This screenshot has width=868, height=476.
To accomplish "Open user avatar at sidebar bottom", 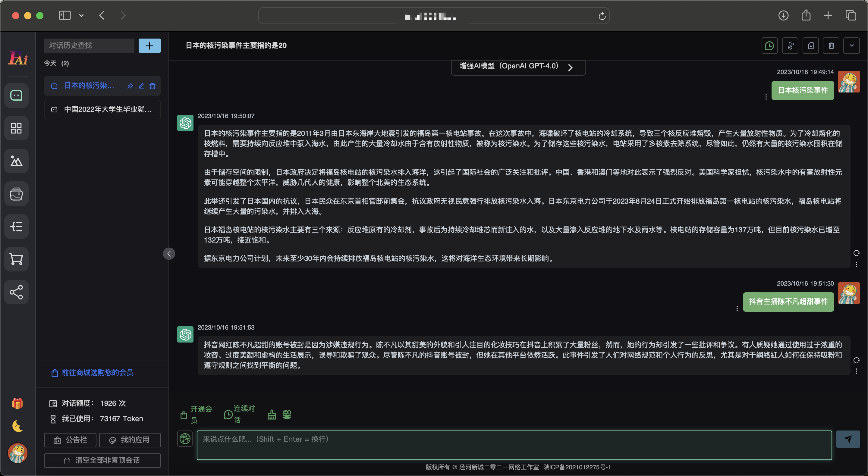I will (17, 453).
